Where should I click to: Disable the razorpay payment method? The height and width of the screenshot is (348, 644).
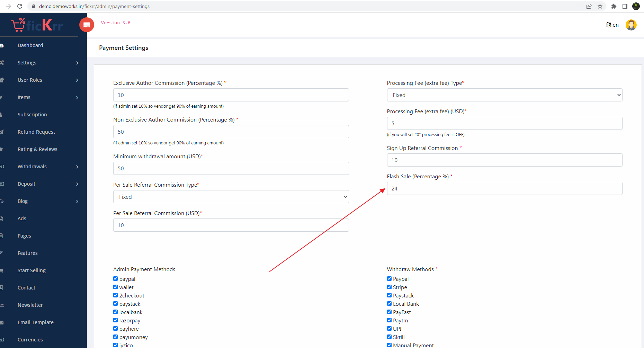click(116, 320)
